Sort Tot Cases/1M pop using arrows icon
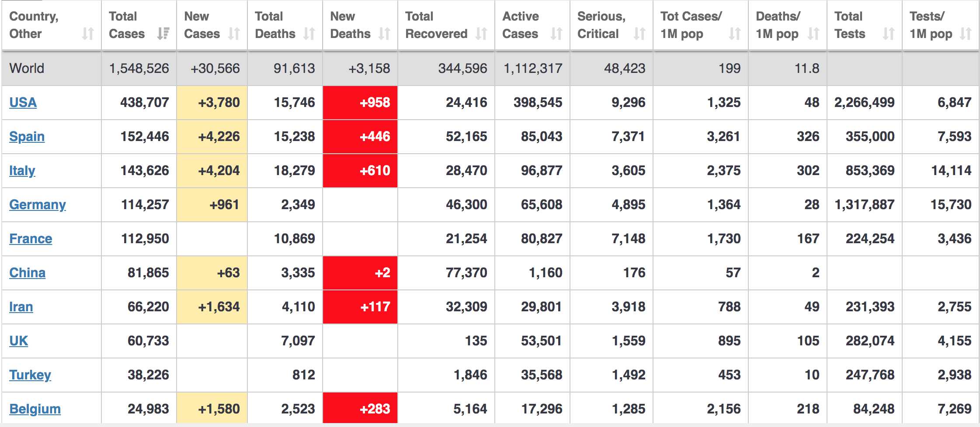The height and width of the screenshot is (427, 980). [x=735, y=34]
